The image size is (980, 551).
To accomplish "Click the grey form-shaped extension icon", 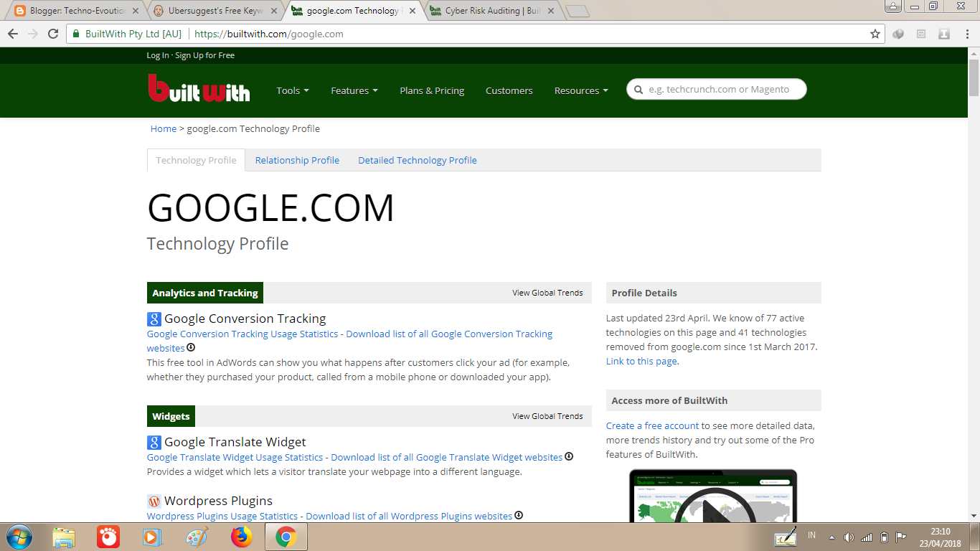I will pyautogui.click(x=922, y=34).
